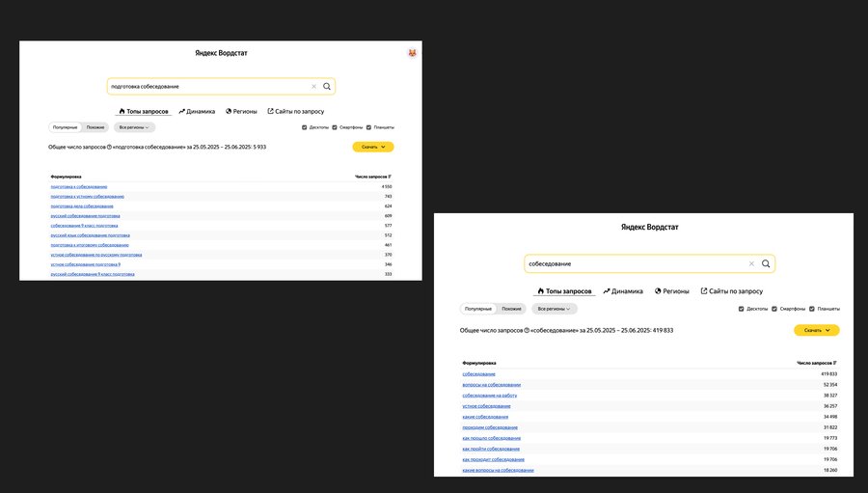
Task: Open the query link in the 743 row
Action: (x=88, y=197)
